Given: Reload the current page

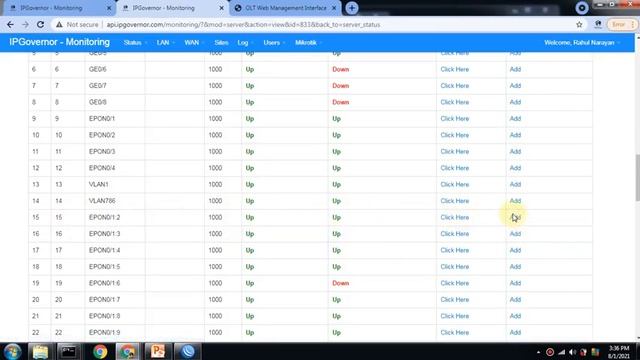Looking at the screenshot, I should pos(40,24).
